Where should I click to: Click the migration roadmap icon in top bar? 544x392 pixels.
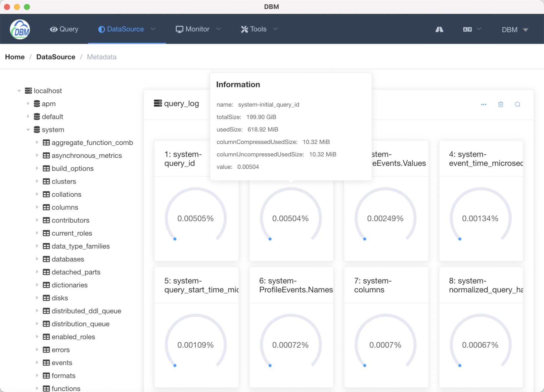(439, 29)
